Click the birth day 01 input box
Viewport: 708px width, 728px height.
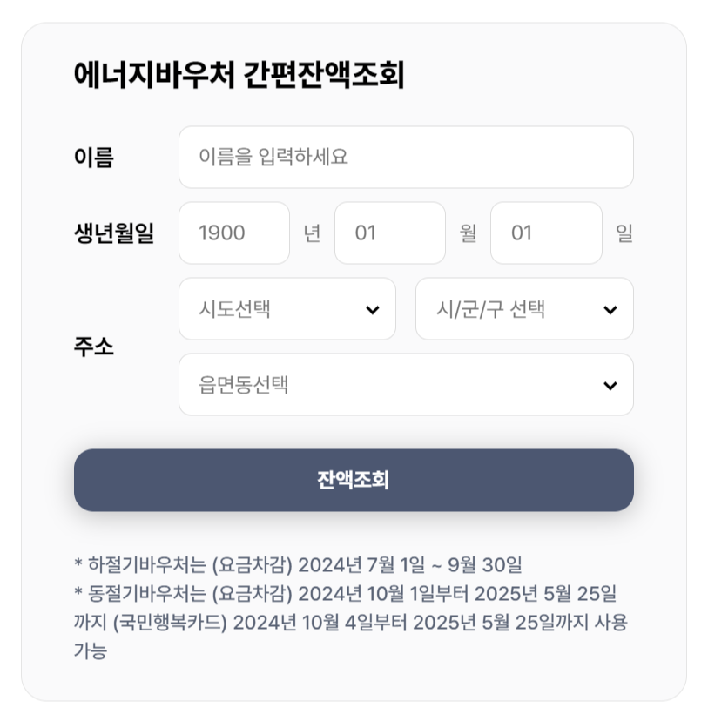546,233
